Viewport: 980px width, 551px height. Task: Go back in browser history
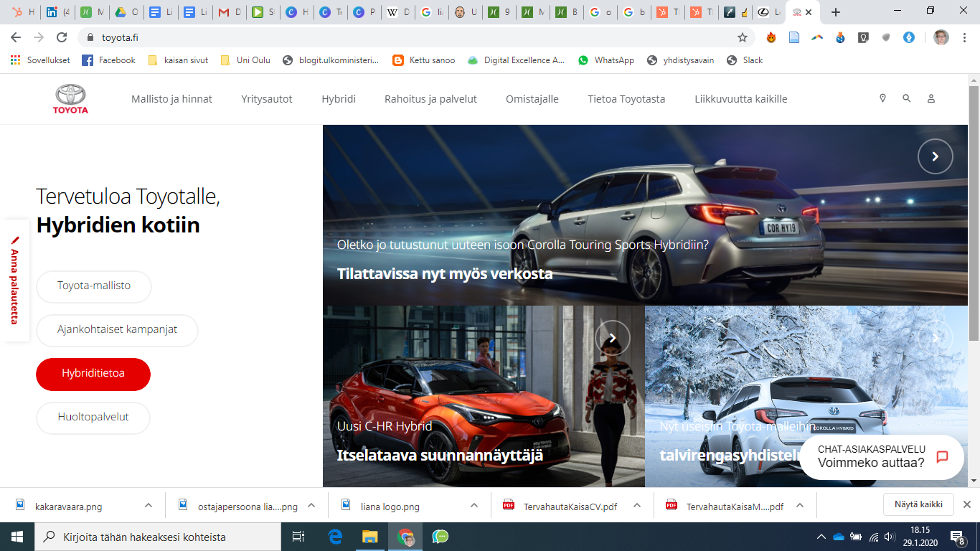point(16,37)
